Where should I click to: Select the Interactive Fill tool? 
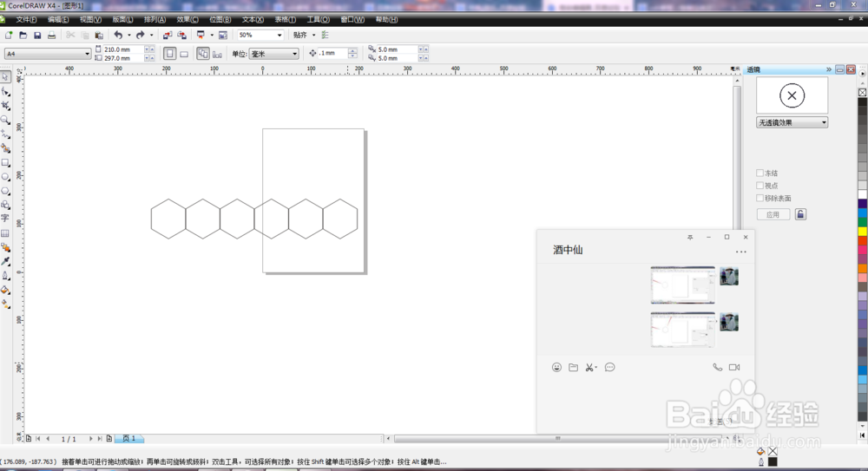(5, 304)
